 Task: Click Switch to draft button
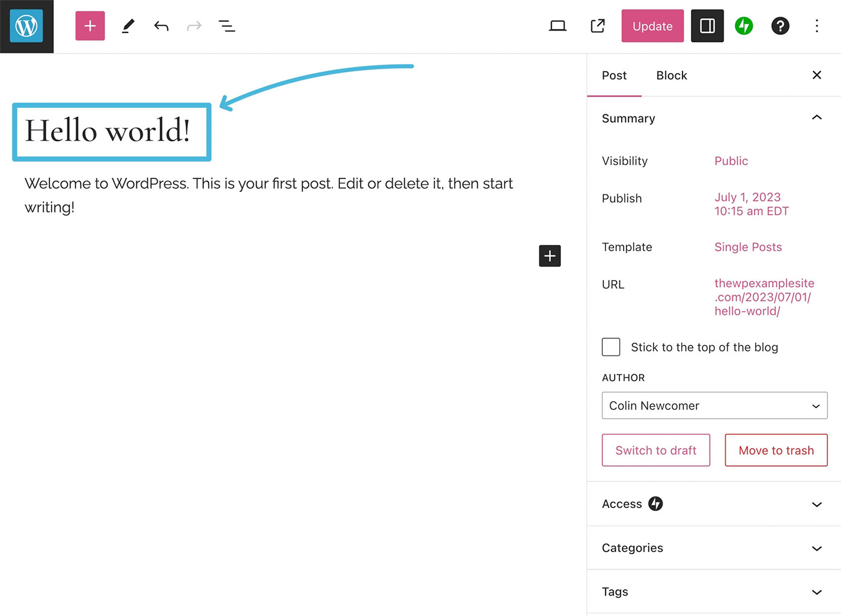(x=656, y=450)
